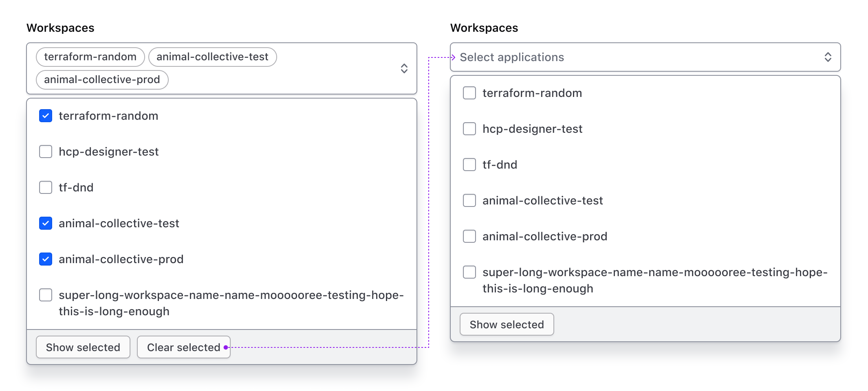Check tf-dnd in right list
The width and height of the screenshot is (868, 391).
point(469,165)
